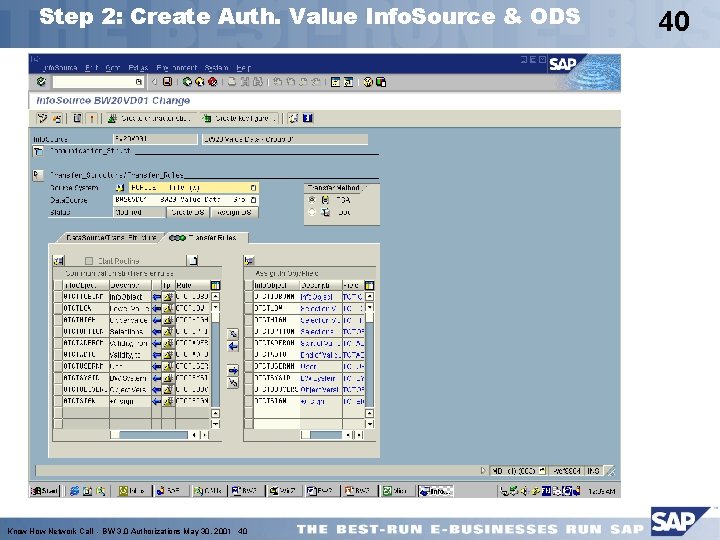Open the Environment menu

[x=176, y=68]
